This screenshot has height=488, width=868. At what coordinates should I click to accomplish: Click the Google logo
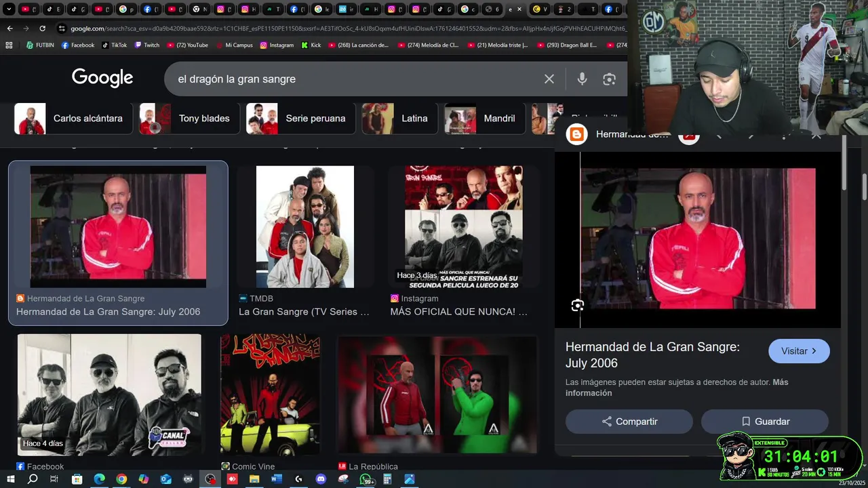tap(102, 78)
